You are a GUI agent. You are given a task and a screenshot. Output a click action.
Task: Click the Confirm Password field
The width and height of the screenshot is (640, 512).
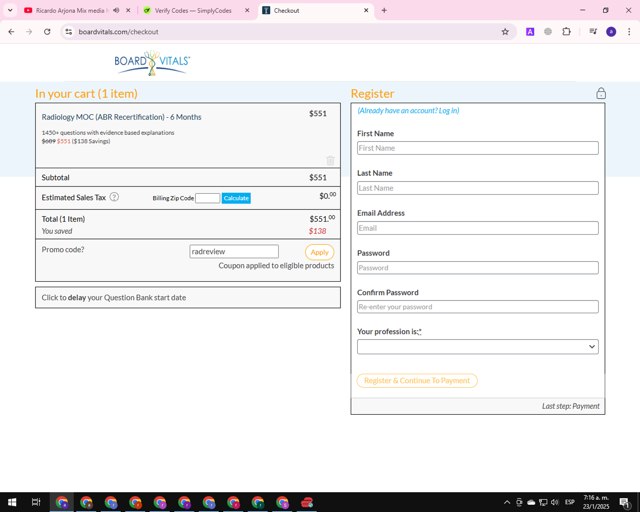tap(478, 307)
